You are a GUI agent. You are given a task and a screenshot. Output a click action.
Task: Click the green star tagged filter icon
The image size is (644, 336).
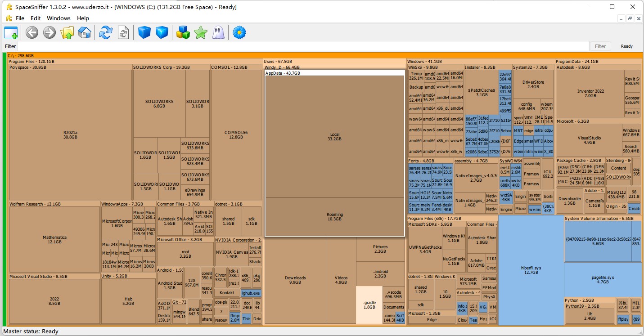click(x=200, y=32)
